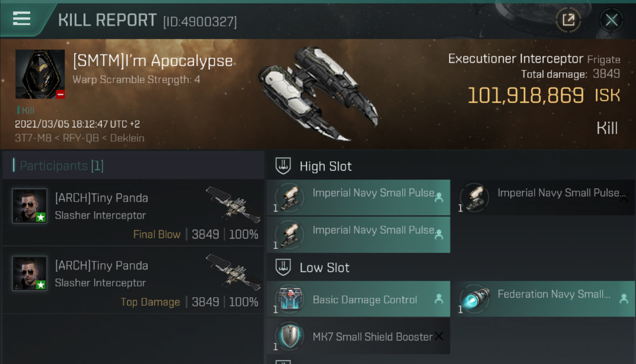Image resolution: width=636 pixels, height=364 pixels.
Task: Click the Final Blow Slasher Interceptor ship icon
Action: 233,205
